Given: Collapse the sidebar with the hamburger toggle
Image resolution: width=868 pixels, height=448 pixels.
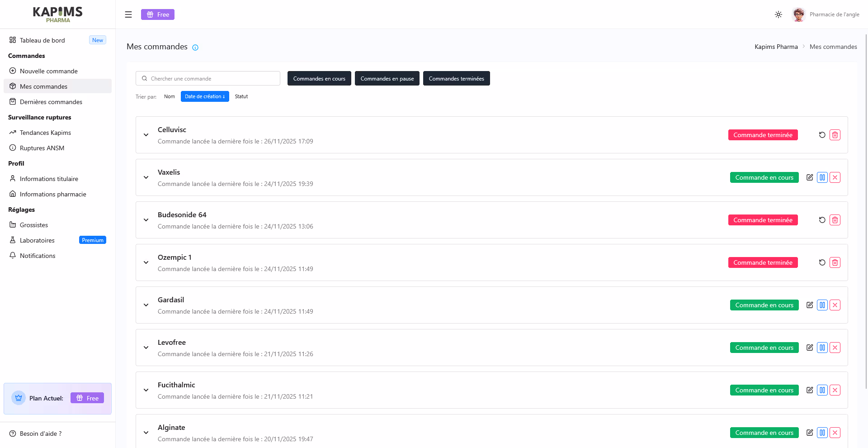Looking at the screenshot, I should click(x=128, y=14).
